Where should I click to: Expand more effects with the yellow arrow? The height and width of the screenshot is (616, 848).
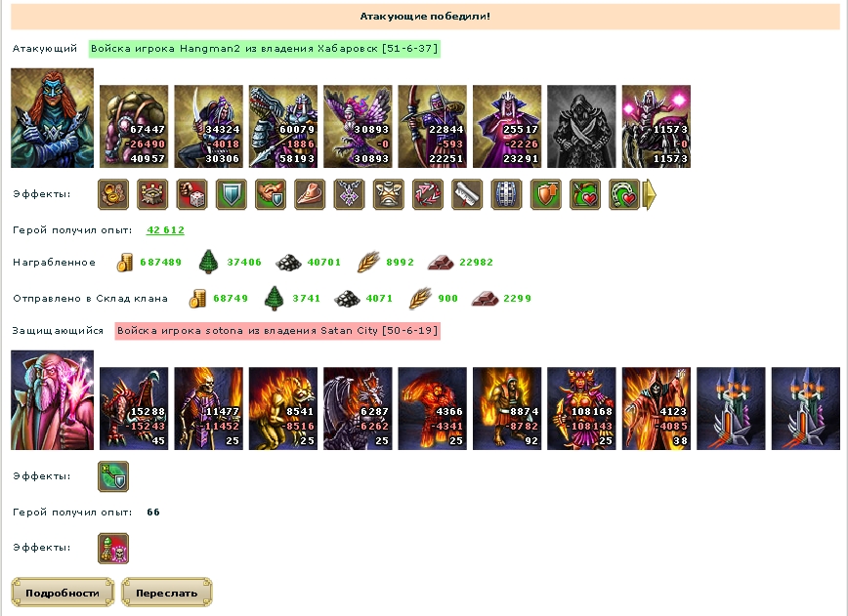[x=650, y=194]
